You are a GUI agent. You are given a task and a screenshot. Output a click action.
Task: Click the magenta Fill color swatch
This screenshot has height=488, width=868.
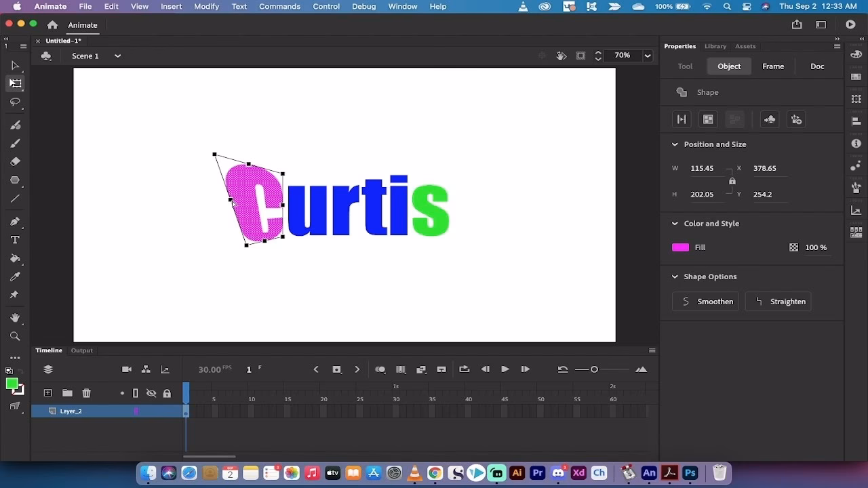click(680, 247)
